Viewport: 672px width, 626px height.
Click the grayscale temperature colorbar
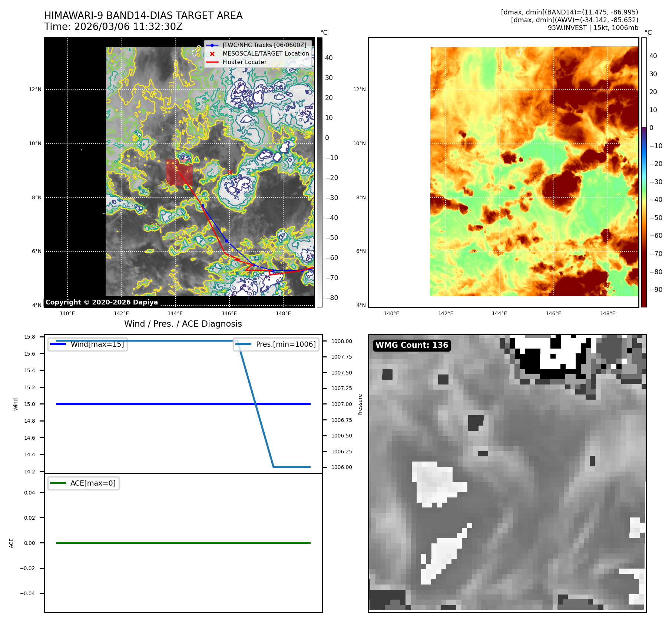click(320, 172)
